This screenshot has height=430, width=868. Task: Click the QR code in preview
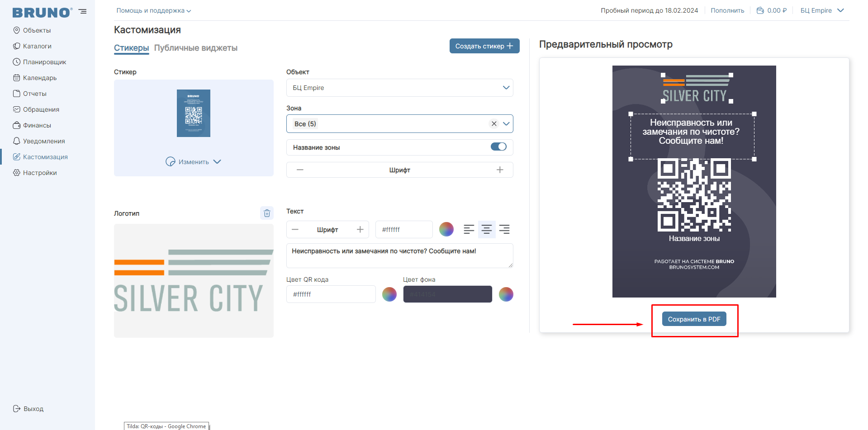click(694, 195)
